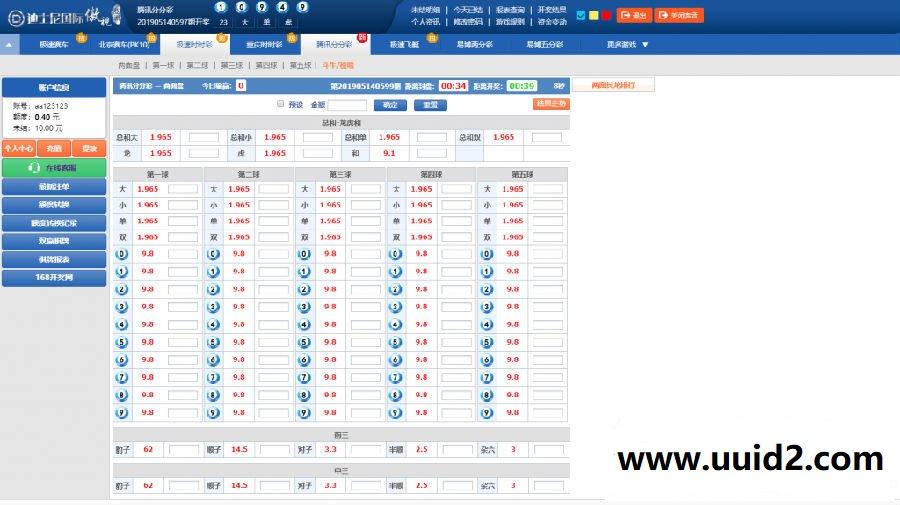Click ball 1 icon under 第五球

[487, 271]
